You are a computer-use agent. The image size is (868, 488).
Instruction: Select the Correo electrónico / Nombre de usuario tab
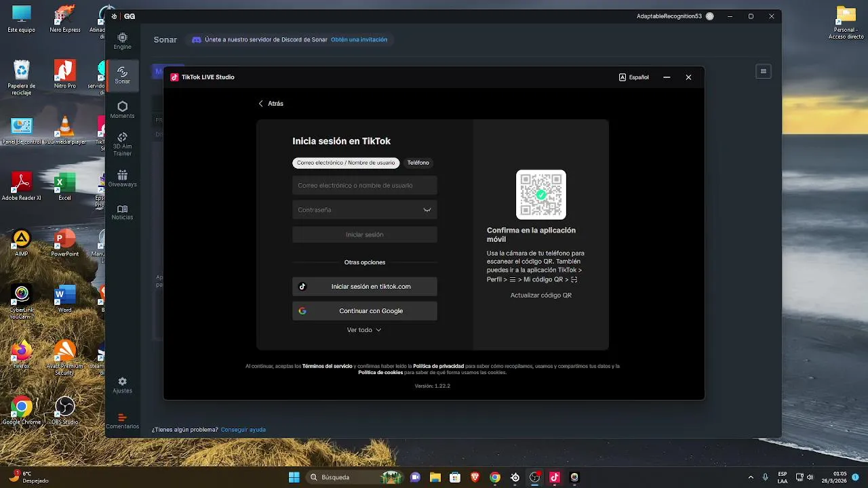click(x=346, y=163)
